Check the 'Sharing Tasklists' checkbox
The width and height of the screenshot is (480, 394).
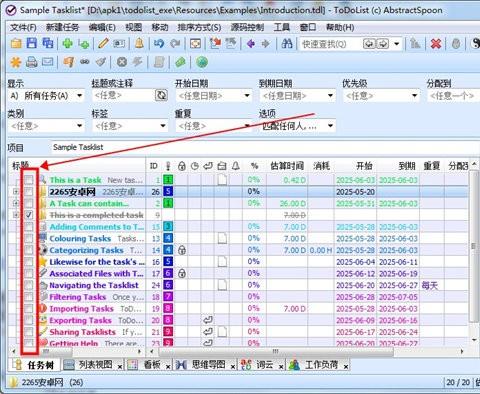[x=29, y=332]
